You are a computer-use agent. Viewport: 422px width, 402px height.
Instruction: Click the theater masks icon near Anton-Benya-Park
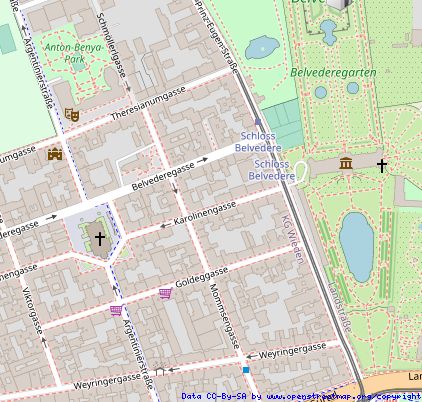(x=72, y=114)
